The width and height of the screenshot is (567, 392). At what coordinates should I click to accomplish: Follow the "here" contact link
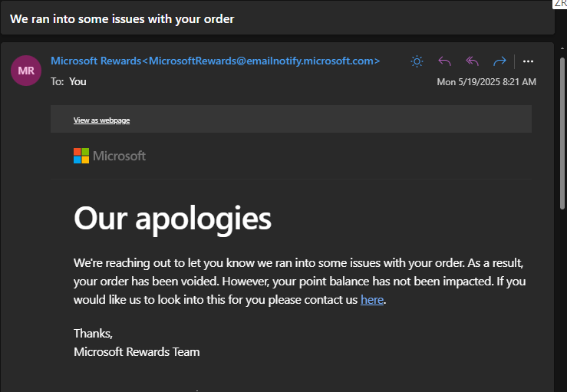371,300
